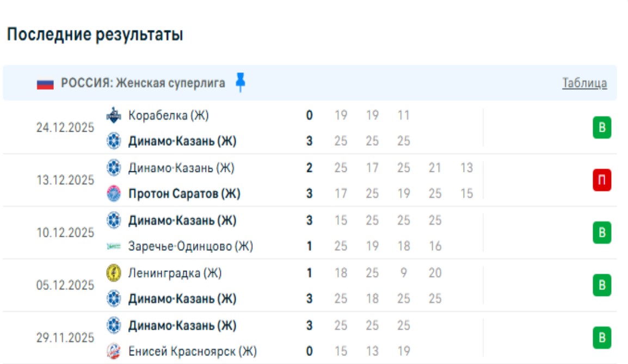This screenshot has width=628, height=364.
Task: Open the Ленинградка (Ж) team name
Action: point(175,273)
